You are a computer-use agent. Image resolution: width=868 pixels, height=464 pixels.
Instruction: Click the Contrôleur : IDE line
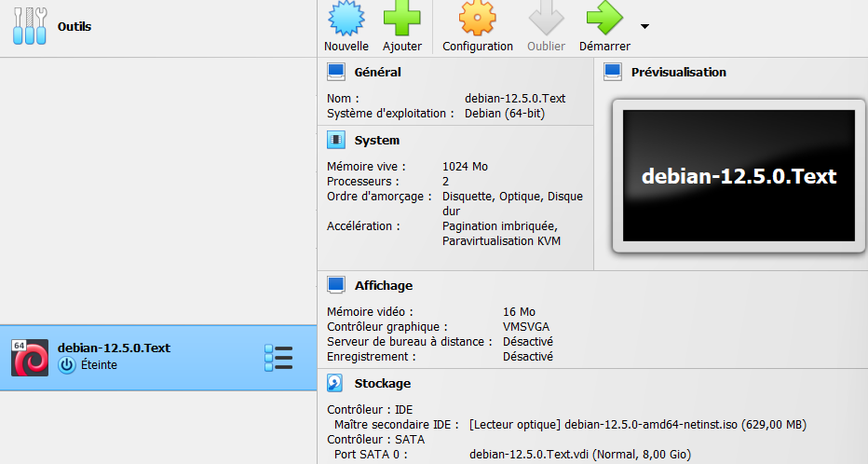pos(370,410)
